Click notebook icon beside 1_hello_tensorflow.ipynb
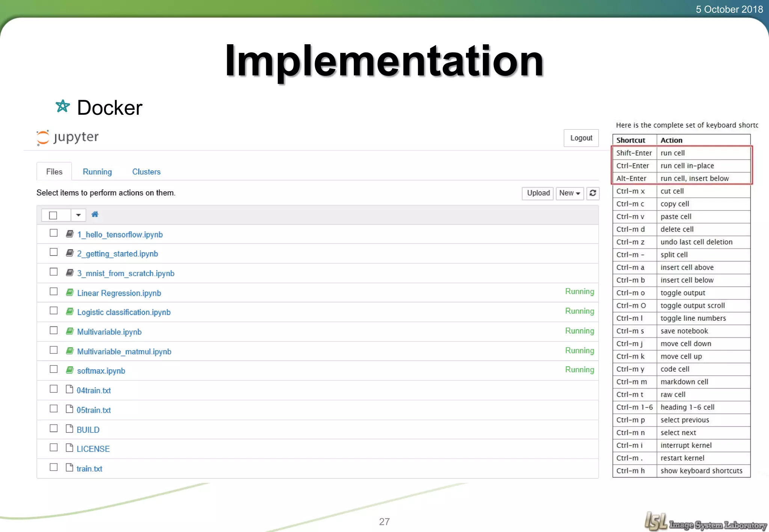Screen dimensions: 769x532 (x=69, y=234)
